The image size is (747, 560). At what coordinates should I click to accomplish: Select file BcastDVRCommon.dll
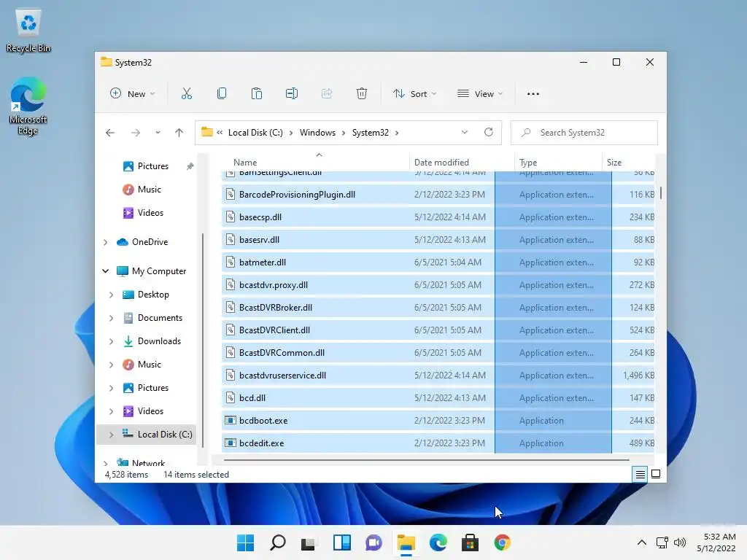point(438,353)
